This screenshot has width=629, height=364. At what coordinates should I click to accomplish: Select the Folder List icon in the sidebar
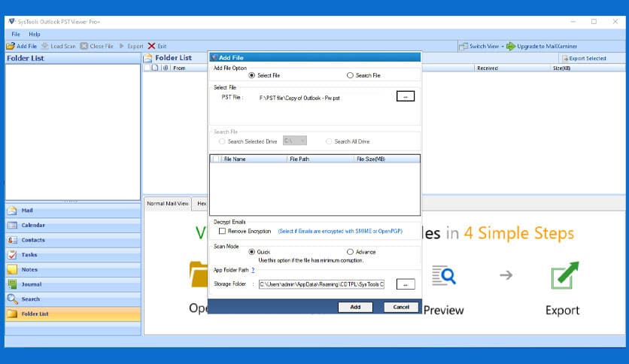(x=13, y=314)
